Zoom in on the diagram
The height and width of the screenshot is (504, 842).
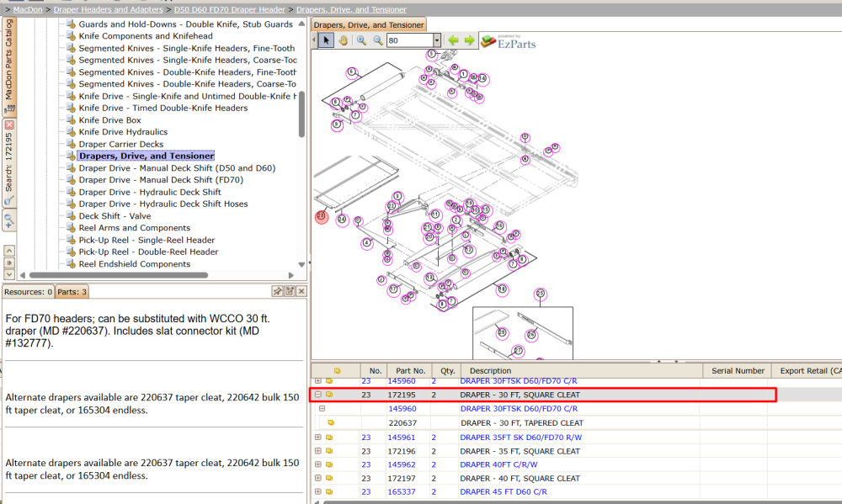point(361,40)
